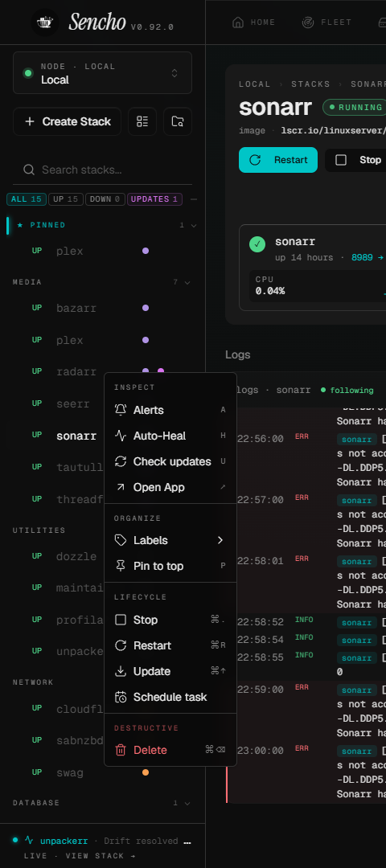The image size is (386, 868).
Task: Click the Stop square icon in context menu
Action: tap(120, 620)
